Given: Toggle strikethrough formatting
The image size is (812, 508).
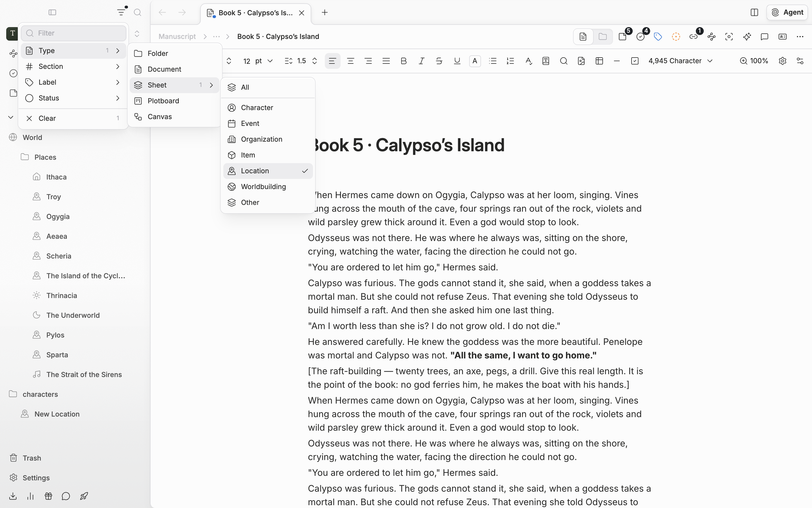Looking at the screenshot, I should coord(439,61).
